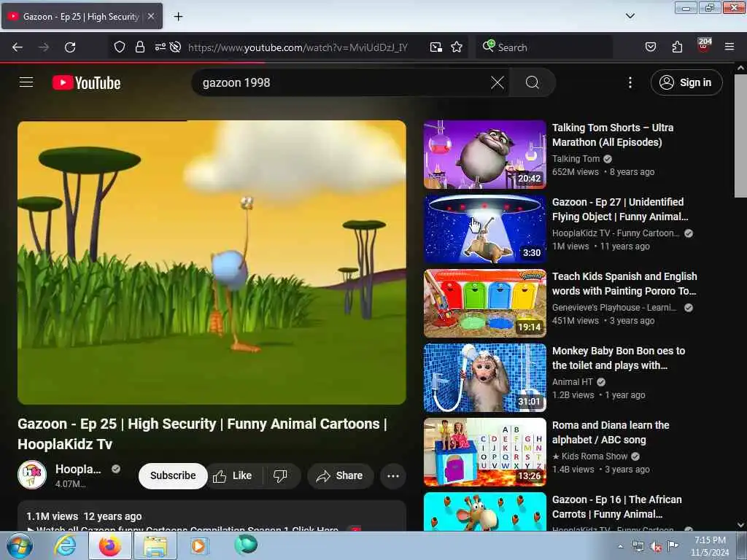The height and width of the screenshot is (560, 747).
Task: Open Windows Explorer folder on taskbar
Action: pyautogui.click(x=155, y=545)
